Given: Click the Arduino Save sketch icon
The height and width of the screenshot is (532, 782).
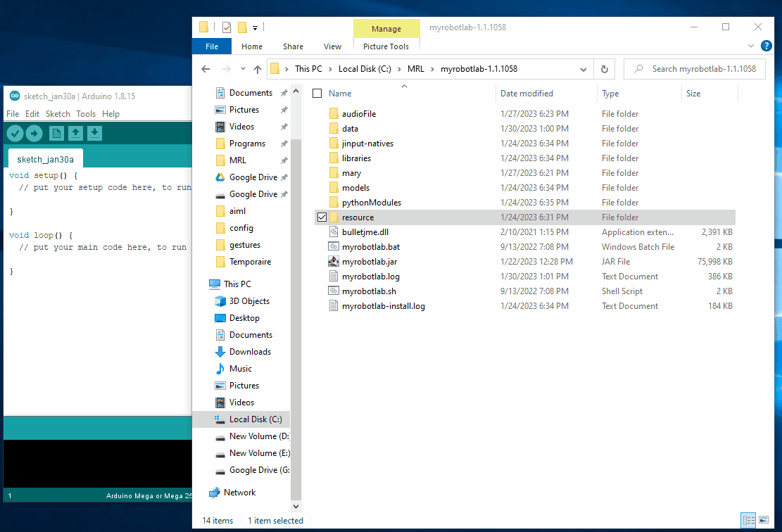Looking at the screenshot, I should [x=94, y=133].
